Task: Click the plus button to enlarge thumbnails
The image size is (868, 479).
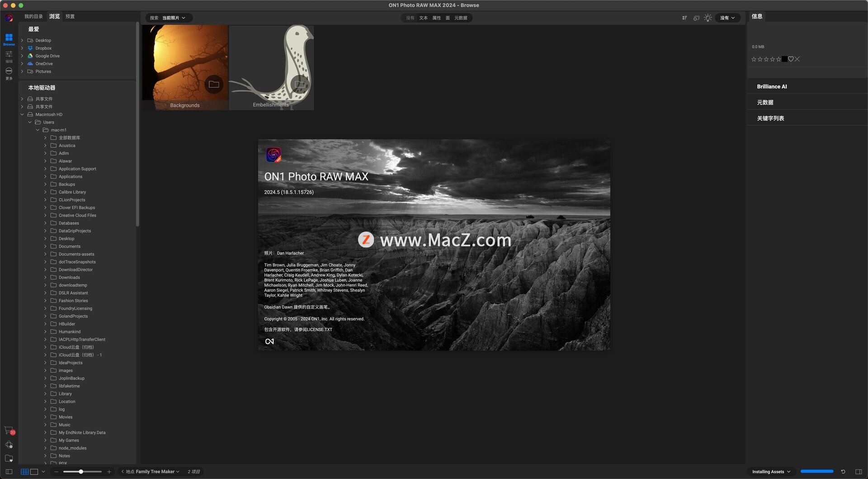Action: [109, 472]
